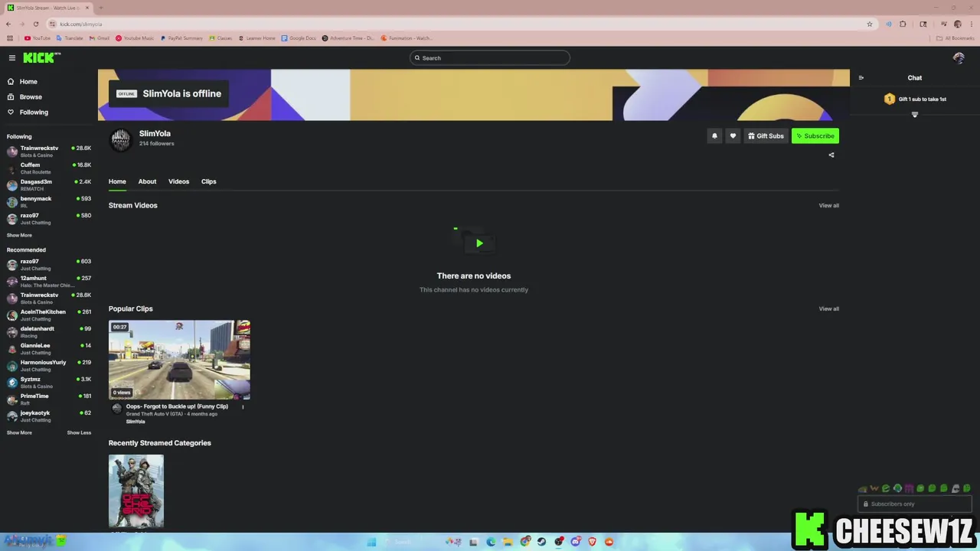Image resolution: width=980 pixels, height=551 pixels.
Task: Switch to the Videos tab
Action: [x=178, y=181]
